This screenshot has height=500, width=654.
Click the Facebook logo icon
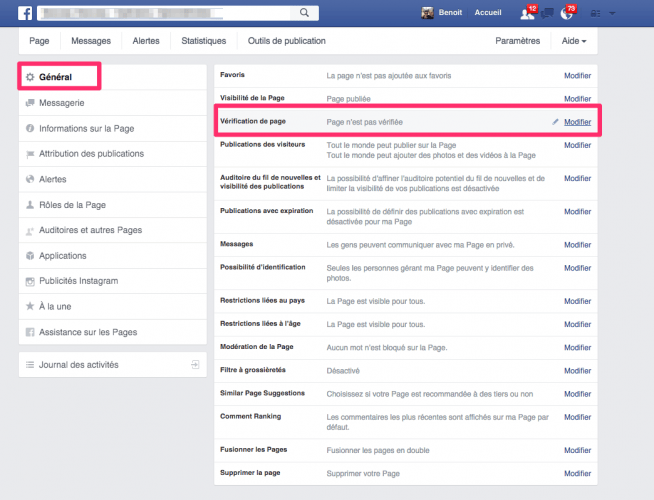pyautogui.click(x=25, y=13)
